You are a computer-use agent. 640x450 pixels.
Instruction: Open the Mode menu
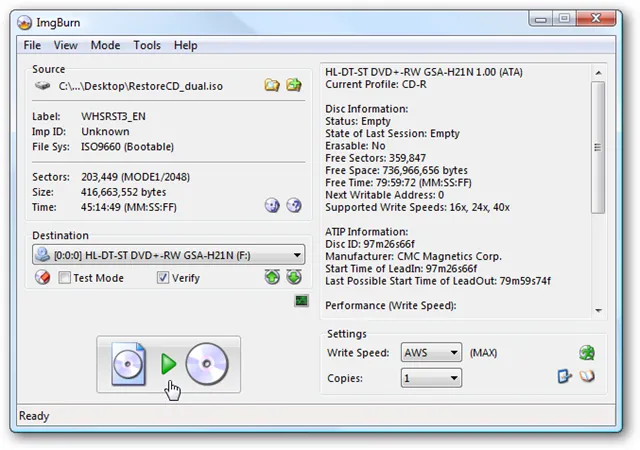click(105, 45)
